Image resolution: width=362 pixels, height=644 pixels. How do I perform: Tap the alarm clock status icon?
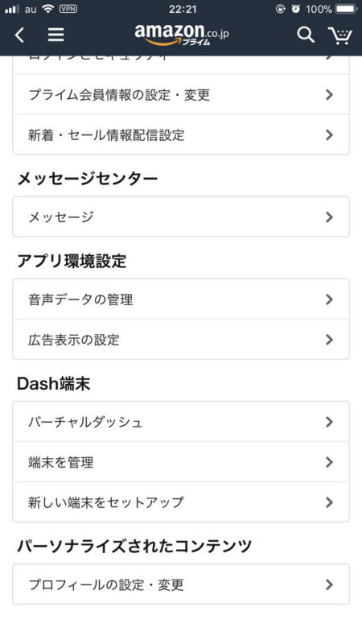coord(295,9)
